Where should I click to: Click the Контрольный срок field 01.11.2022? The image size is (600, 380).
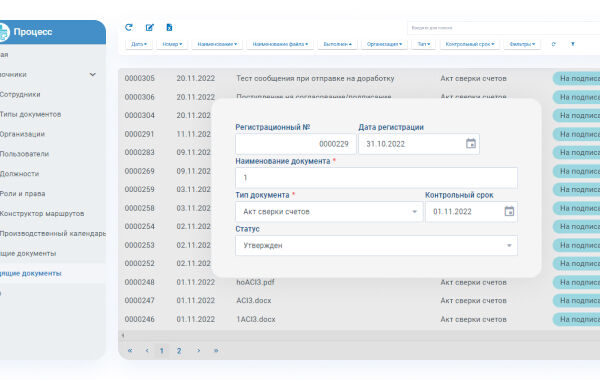pos(471,212)
